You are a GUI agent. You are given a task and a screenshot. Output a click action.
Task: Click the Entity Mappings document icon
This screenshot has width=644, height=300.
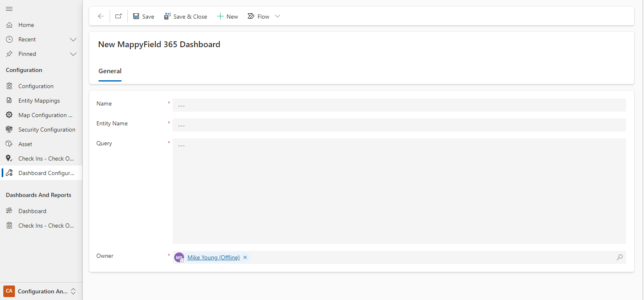click(9, 101)
